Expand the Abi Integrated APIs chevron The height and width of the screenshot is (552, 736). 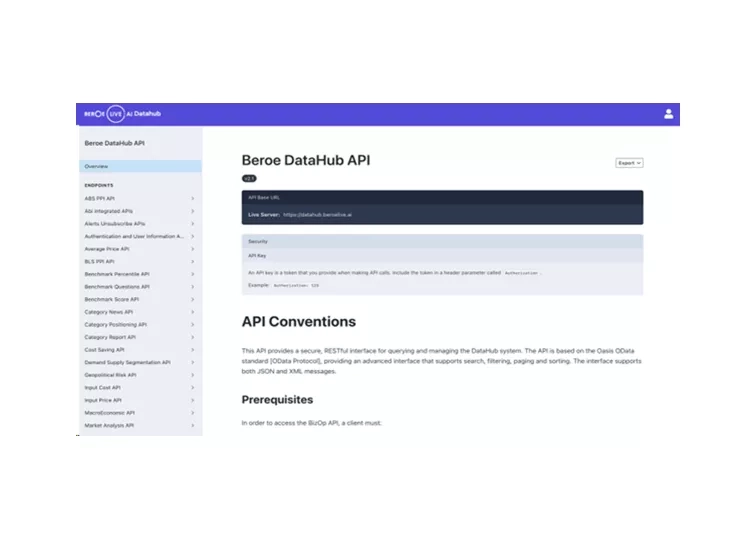click(192, 211)
